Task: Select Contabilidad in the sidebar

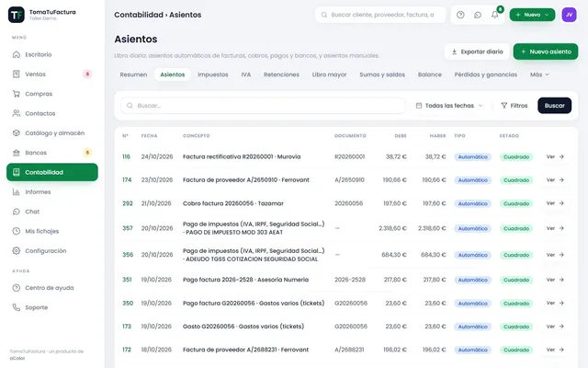Action: coord(52,172)
